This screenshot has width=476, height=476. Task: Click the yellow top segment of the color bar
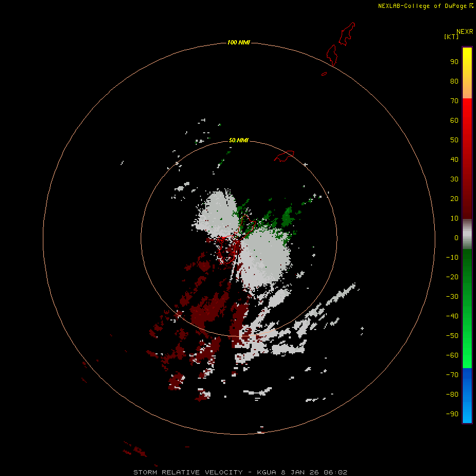click(x=467, y=72)
